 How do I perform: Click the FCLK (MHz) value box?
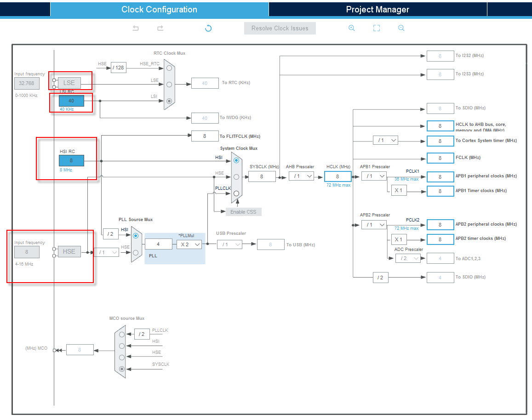[x=440, y=158]
